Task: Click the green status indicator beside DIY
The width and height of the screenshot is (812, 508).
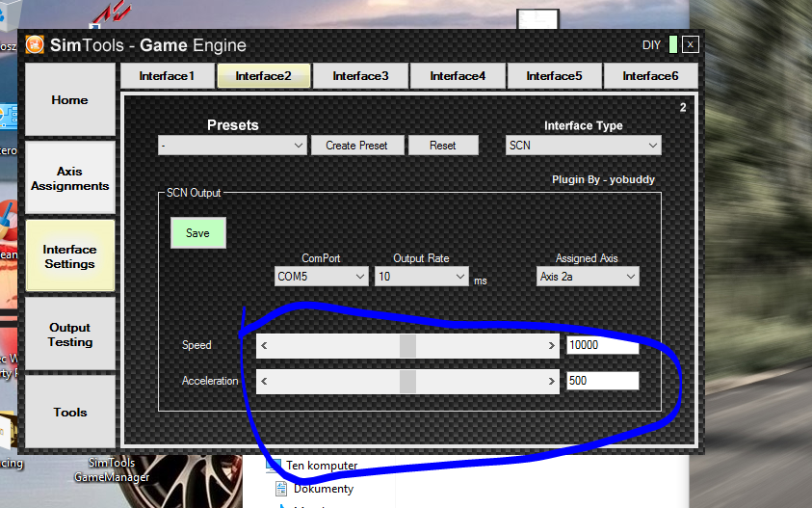Action: (x=672, y=44)
